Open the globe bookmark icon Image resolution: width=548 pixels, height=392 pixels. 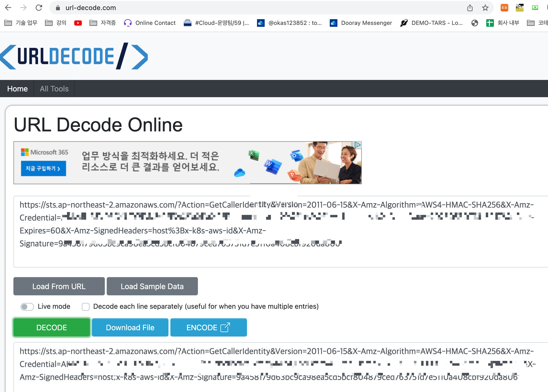[474, 23]
